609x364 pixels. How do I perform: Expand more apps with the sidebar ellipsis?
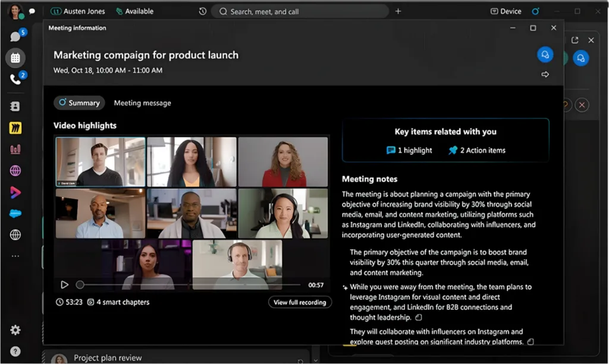click(x=16, y=256)
